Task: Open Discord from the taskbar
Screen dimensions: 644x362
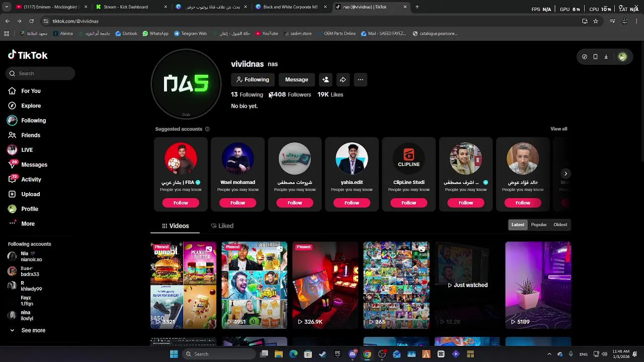Action: (x=353, y=354)
